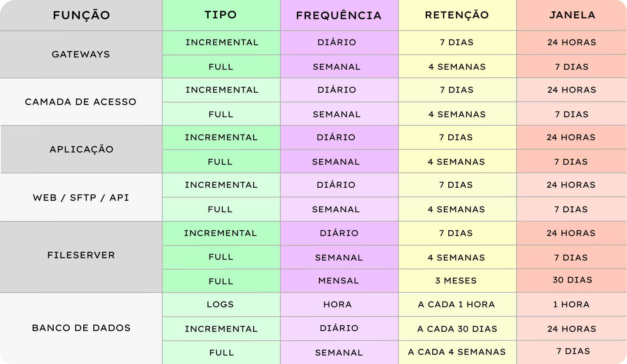Click the A CADA 30 DIAS cell

coord(457,329)
